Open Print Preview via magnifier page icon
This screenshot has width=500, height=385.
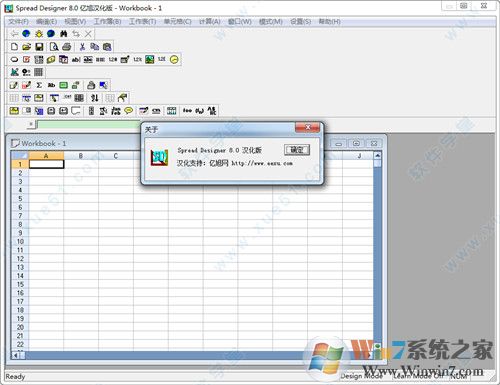pos(54,47)
